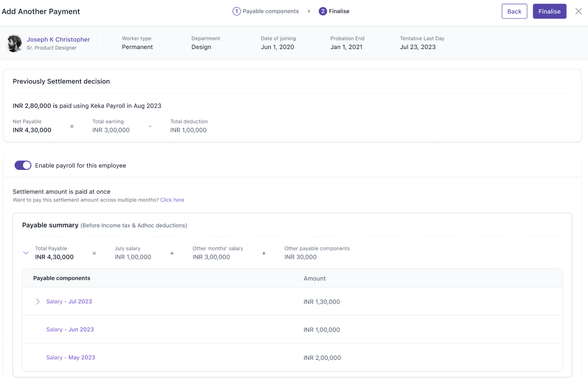Image resolution: width=588 pixels, height=378 pixels.
Task: Open Joseph K Christopher's profile link
Action: point(58,40)
